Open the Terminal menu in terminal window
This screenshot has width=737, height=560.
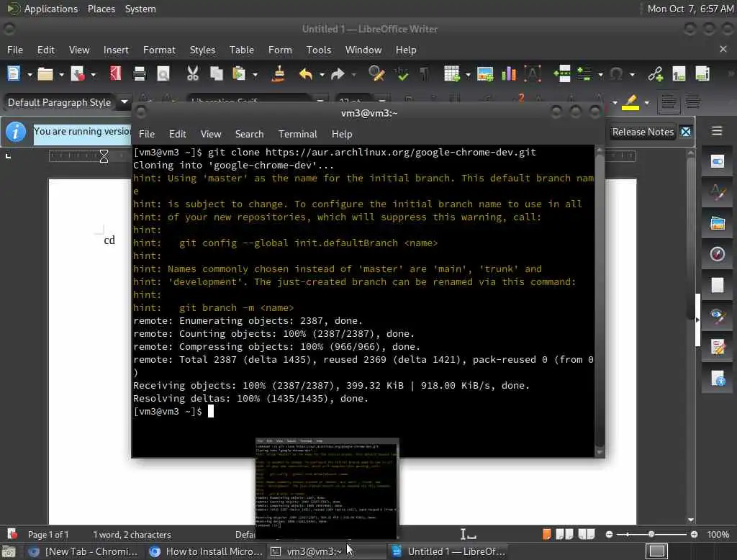pos(297,134)
